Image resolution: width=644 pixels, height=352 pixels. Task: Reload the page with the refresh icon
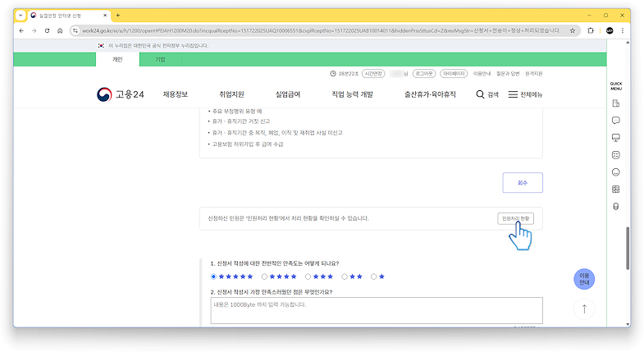coord(48,31)
